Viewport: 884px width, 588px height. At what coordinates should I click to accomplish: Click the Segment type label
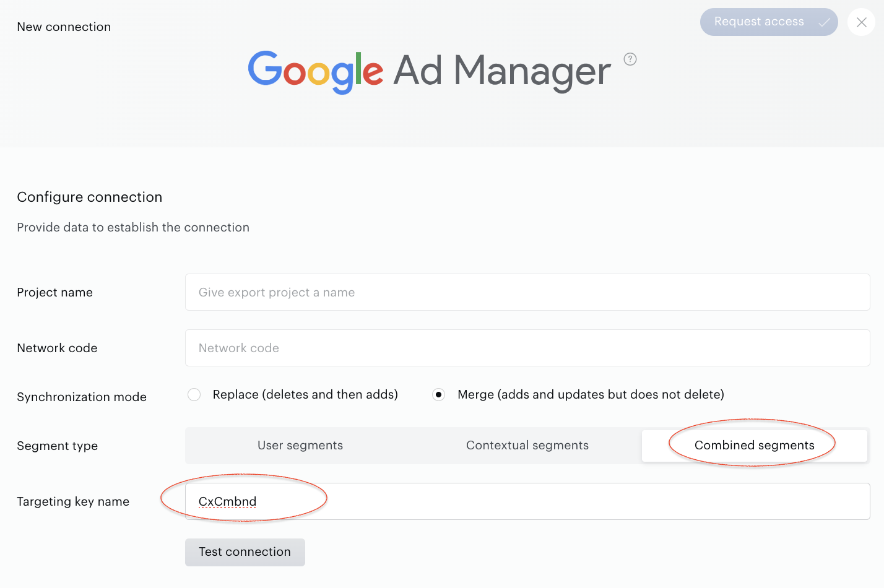coord(58,446)
